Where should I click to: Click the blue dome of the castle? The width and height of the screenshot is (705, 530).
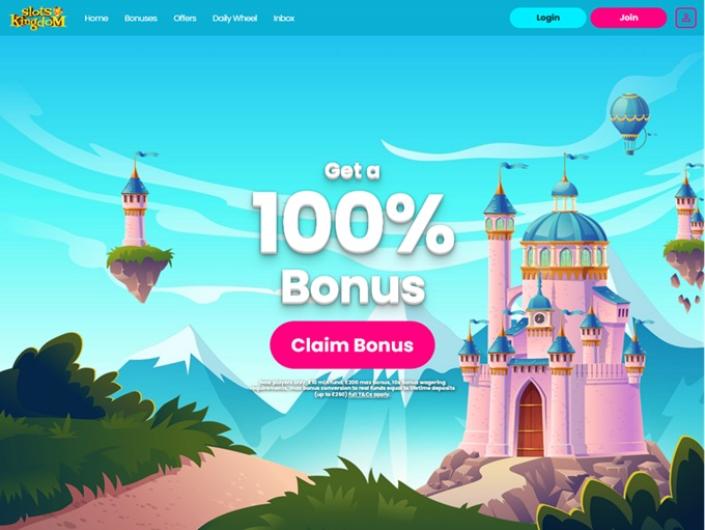pyautogui.click(x=565, y=226)
